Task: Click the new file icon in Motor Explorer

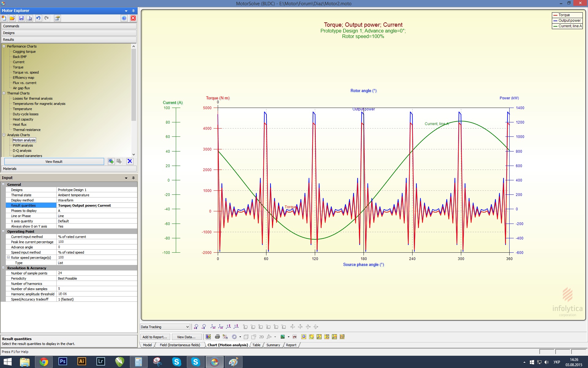Action: 4,18
